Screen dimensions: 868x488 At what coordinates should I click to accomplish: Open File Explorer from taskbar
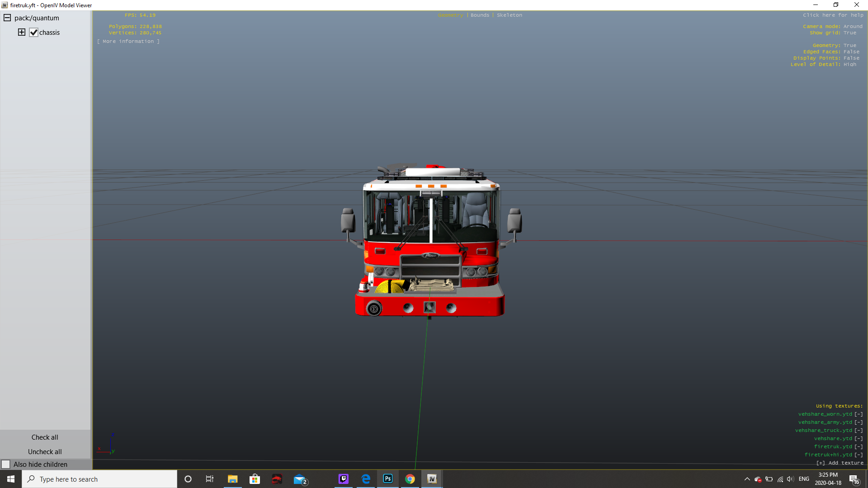click(232, 479)
